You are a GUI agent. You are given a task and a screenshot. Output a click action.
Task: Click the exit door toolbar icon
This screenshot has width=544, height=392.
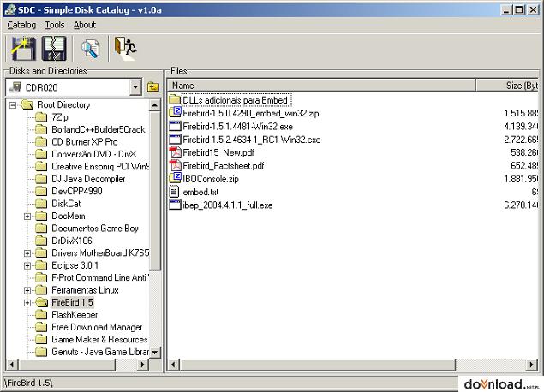coord(125,48)
